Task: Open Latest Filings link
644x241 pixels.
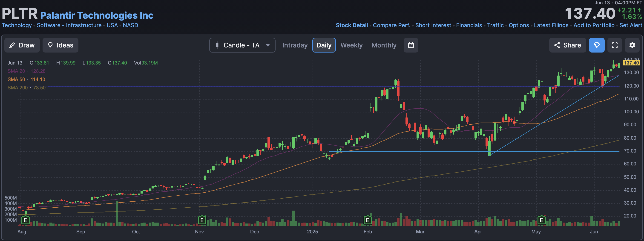Action: [551, 25]
